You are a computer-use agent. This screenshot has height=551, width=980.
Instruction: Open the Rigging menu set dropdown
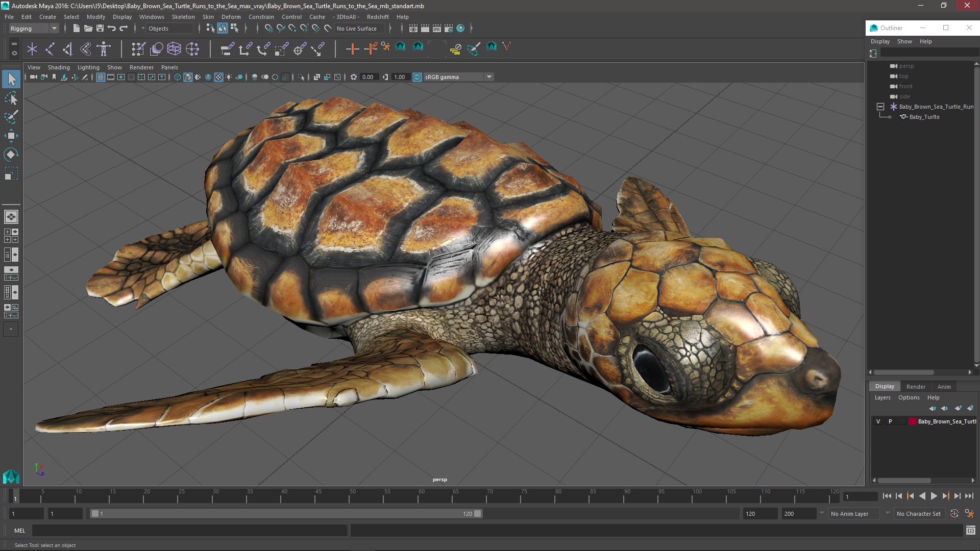click(x=34, y=29)
